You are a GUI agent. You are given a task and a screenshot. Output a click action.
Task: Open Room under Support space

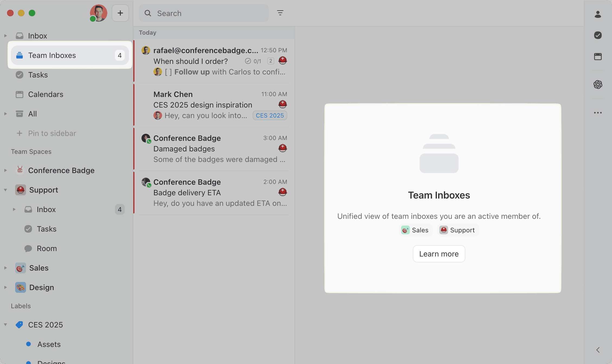click(47, 248)
